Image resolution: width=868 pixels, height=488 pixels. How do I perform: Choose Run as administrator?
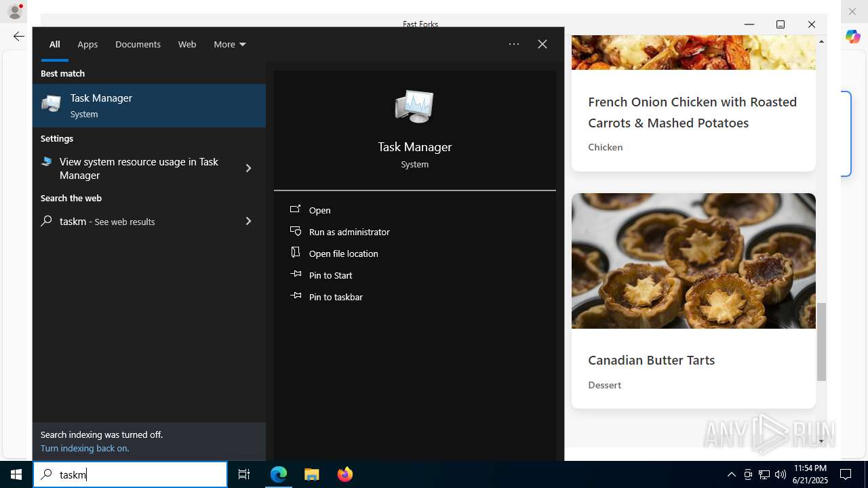tap(349, 232)
